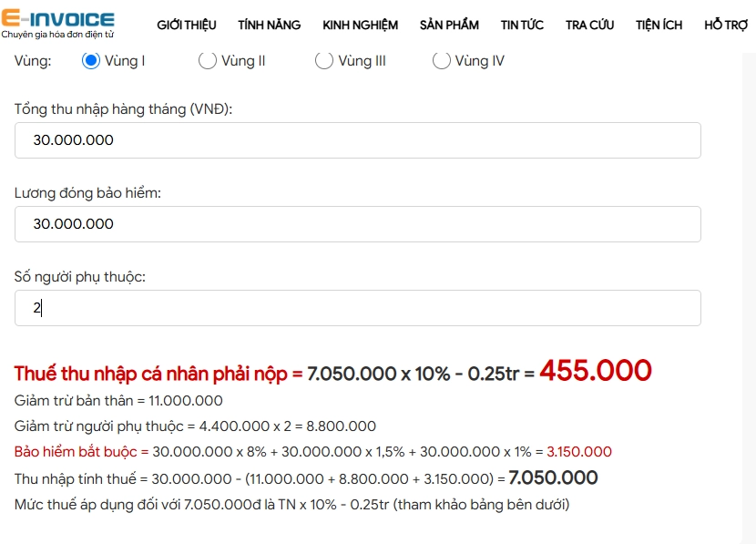Open the SẢN PHẨM menu
Image resolution: width=756 pixels, height=544 pixels.
click(448, 26)
